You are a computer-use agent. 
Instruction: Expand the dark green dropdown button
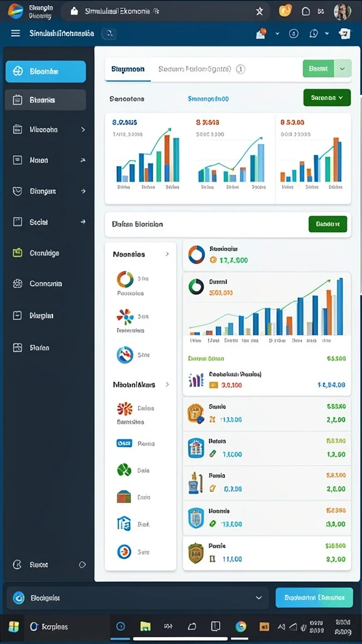click(x=327, y=97)
